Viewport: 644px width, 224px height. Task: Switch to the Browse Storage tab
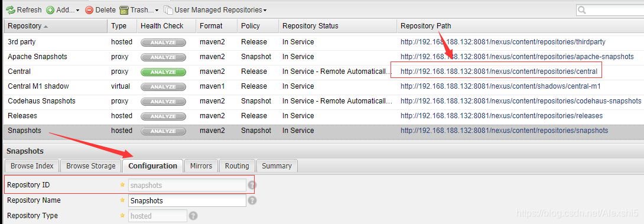(x=91, y=166)
